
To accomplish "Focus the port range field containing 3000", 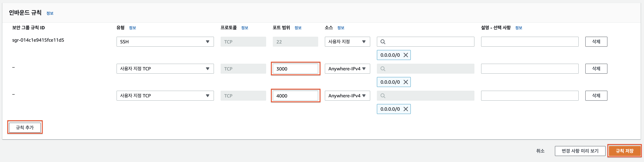I will [x=295, y=69].
